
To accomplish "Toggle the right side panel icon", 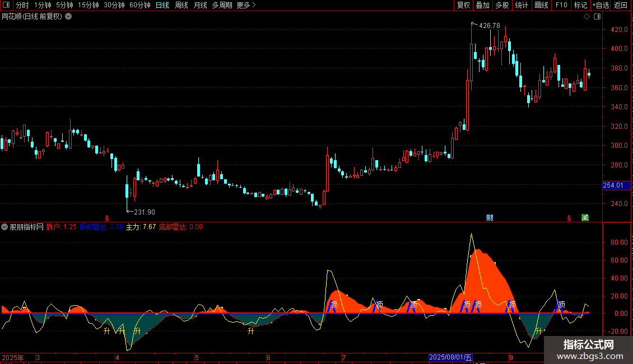I will pyautogui.click(x=597, y=17).
